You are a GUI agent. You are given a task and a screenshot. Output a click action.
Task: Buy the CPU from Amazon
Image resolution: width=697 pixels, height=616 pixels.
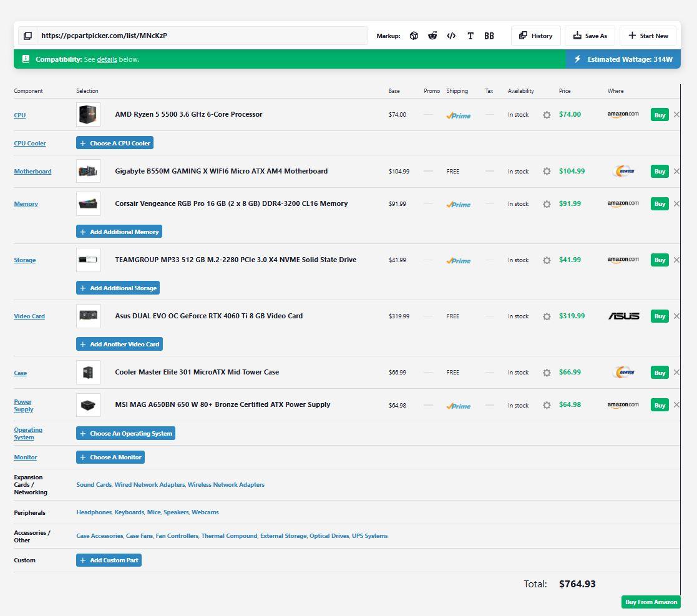click(x=660, y=115)
